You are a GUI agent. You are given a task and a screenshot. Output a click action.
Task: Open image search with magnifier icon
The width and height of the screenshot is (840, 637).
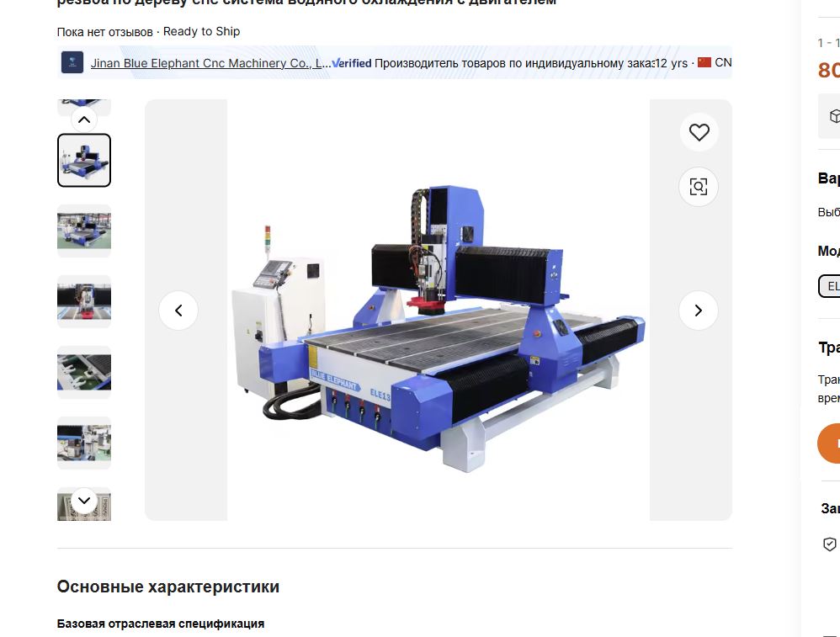pos(699,187)
